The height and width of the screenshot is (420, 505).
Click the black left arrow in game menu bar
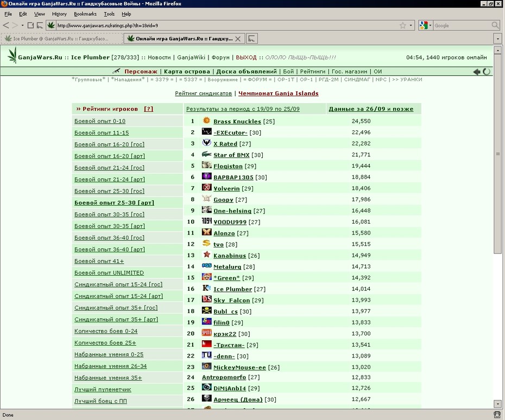pos(477,72)
